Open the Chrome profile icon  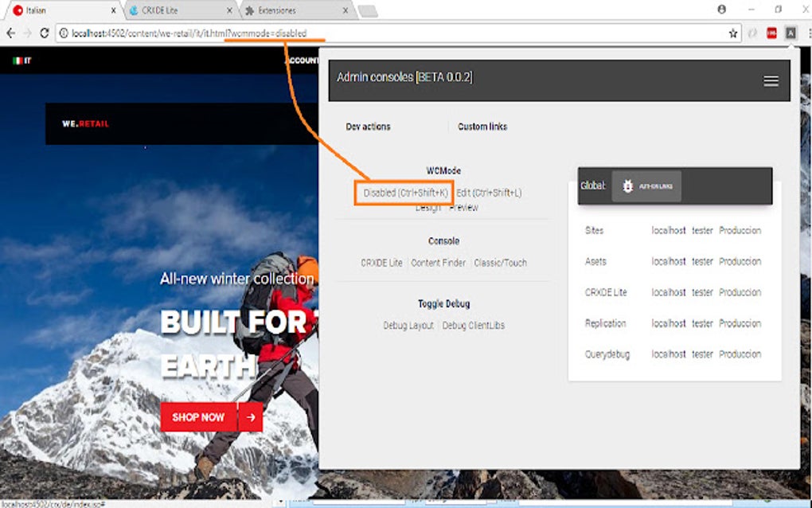[721, 8]
